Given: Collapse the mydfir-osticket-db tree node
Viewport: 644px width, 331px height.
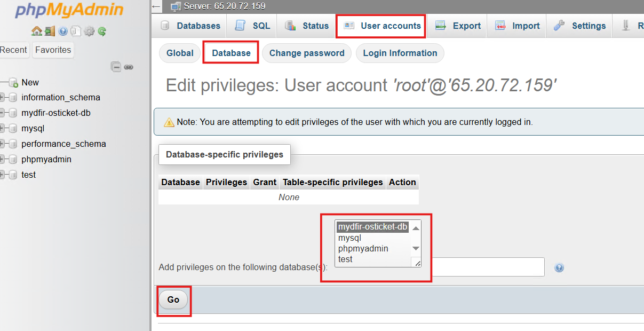Looking at the screenshot, I should click(2, 113).
